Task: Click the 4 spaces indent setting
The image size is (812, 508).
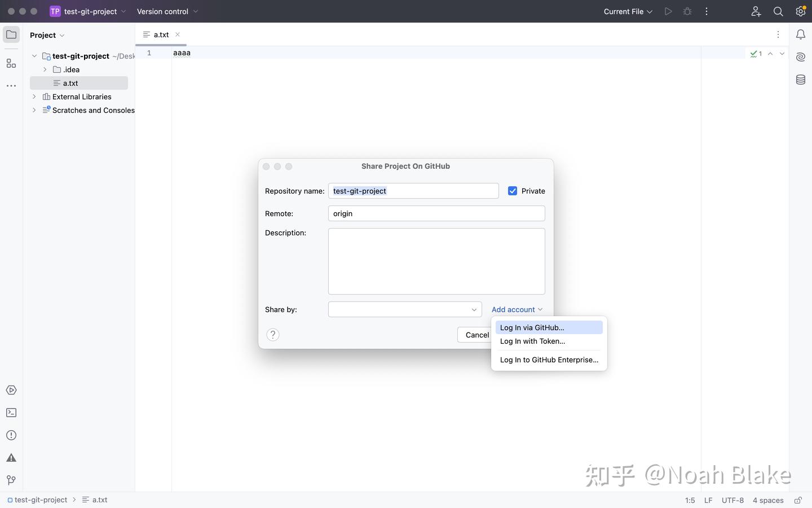Action: tap(768, 500)
